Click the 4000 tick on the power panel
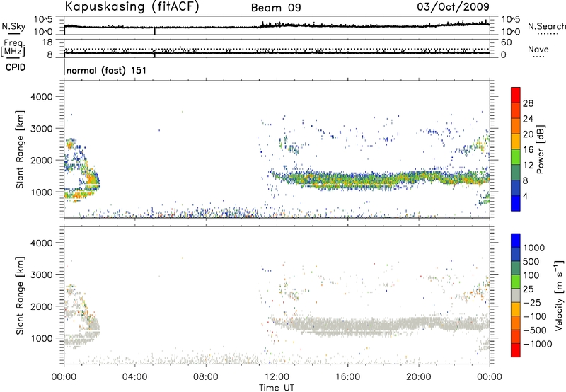The width and height of the screenshot is (566, 392). pos(42,97)
